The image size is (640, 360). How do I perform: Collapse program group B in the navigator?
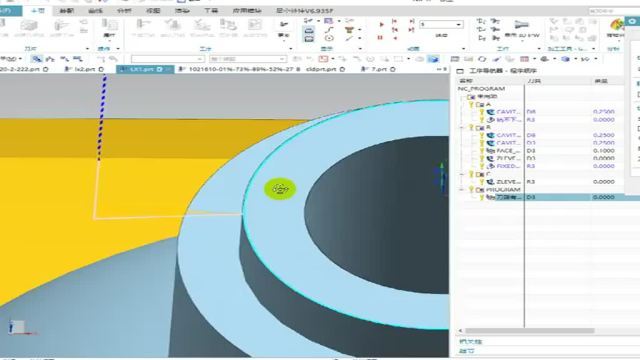point(462,128)
